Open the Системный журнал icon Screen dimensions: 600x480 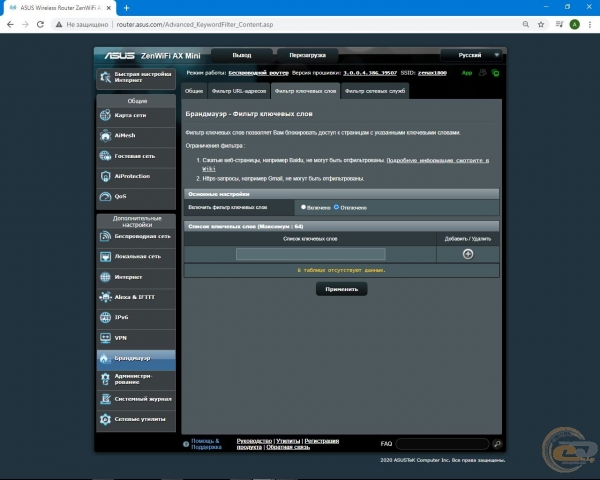click(105, 399)
